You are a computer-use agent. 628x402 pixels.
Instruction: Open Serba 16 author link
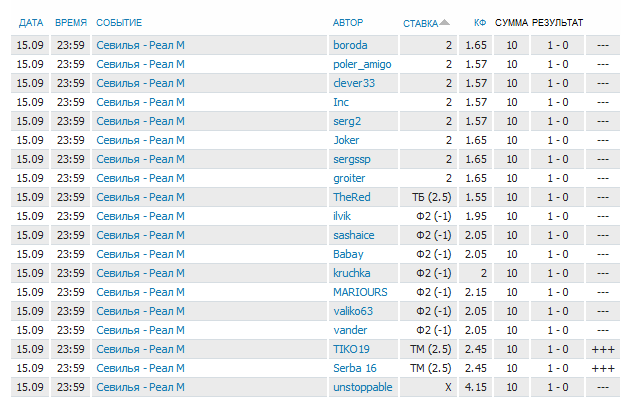pyautogui.click(x=354, y=368)
